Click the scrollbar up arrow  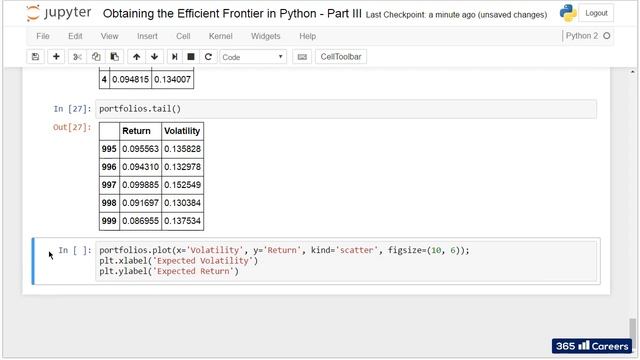[632, 72]
